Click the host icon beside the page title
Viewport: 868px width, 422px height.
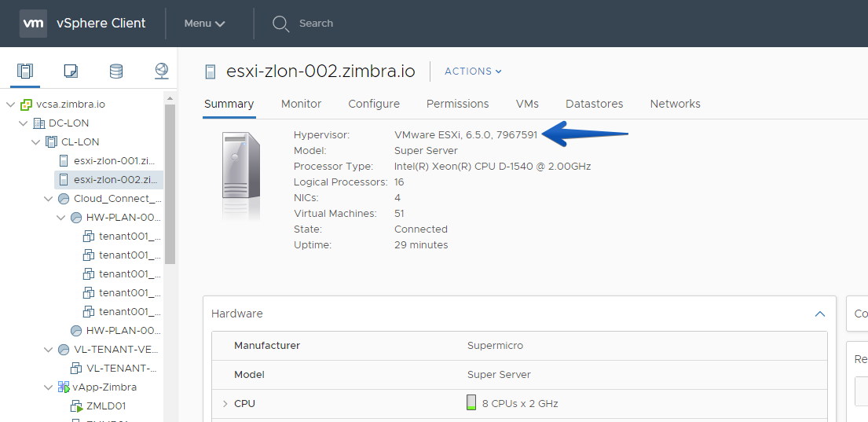[211, 72]
